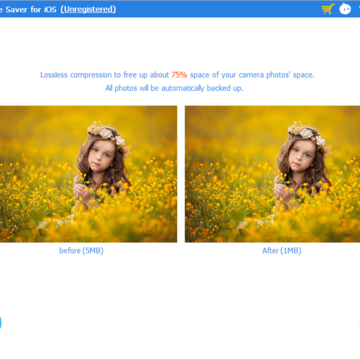360x360 pixels.
Task: Select the After (1MB) photo preview
Action: [x=272, y=174]
